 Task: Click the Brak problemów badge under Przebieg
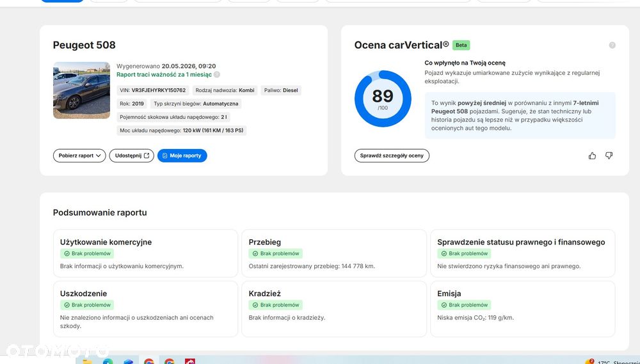click(275, 253)
